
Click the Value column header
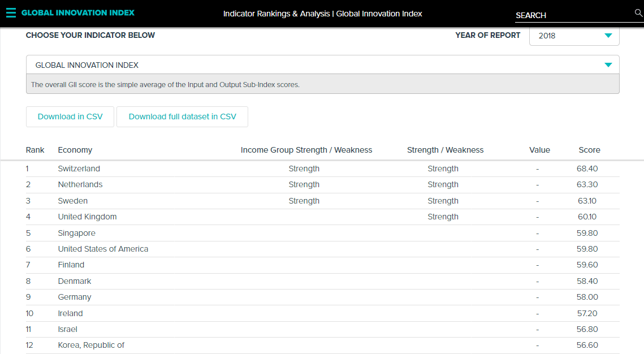pyautogui.click(x=539, y=150)
